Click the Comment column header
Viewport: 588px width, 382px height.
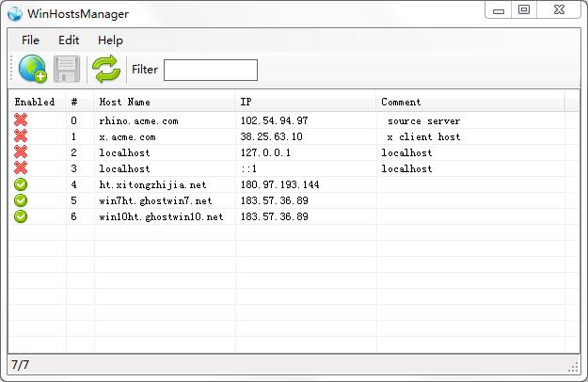[x=402, y=102]
